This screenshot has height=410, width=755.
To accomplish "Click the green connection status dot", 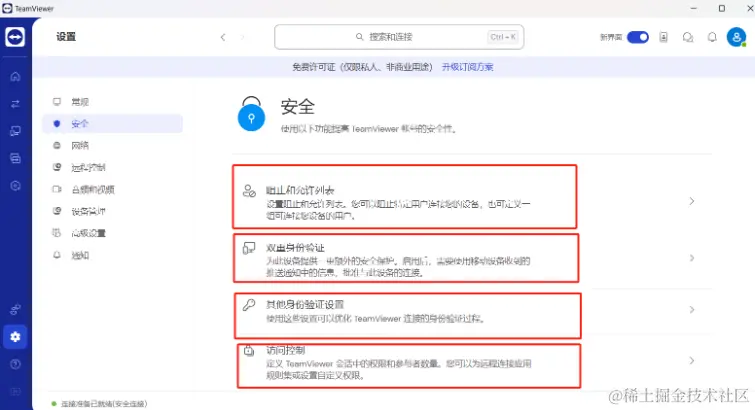I will pos(54,404).
